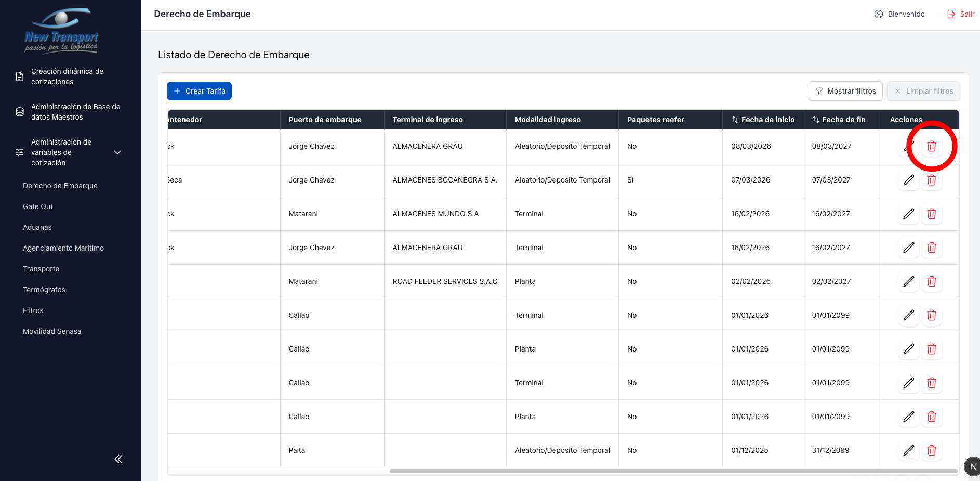980x481 pixels.
Task: Collapse Administración de variables de cotización chevron
Action: [117, 152]
